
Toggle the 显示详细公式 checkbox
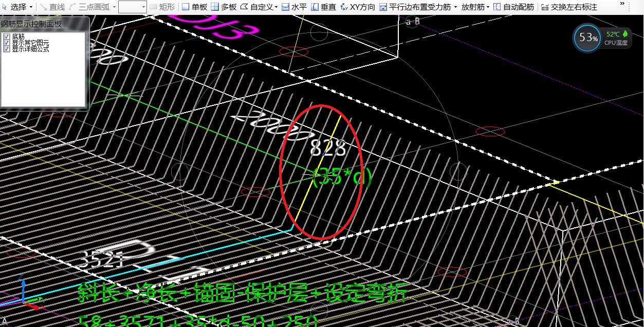pos(6,49)
